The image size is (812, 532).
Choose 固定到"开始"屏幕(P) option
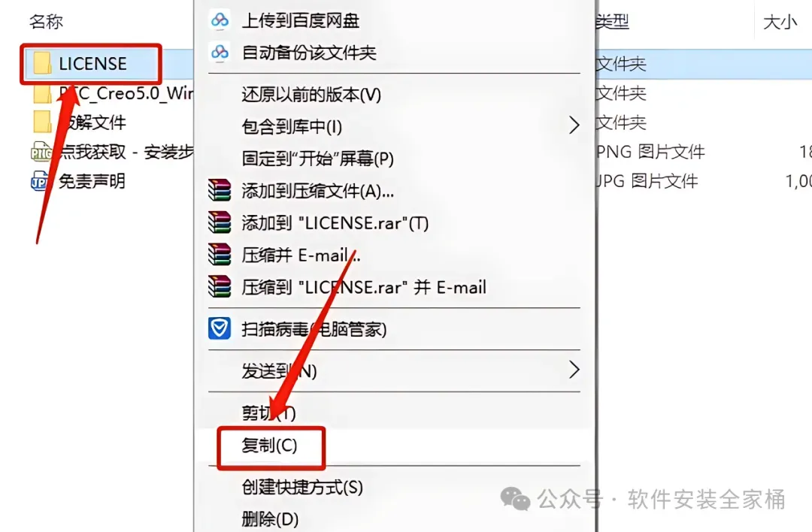point(317,159)
